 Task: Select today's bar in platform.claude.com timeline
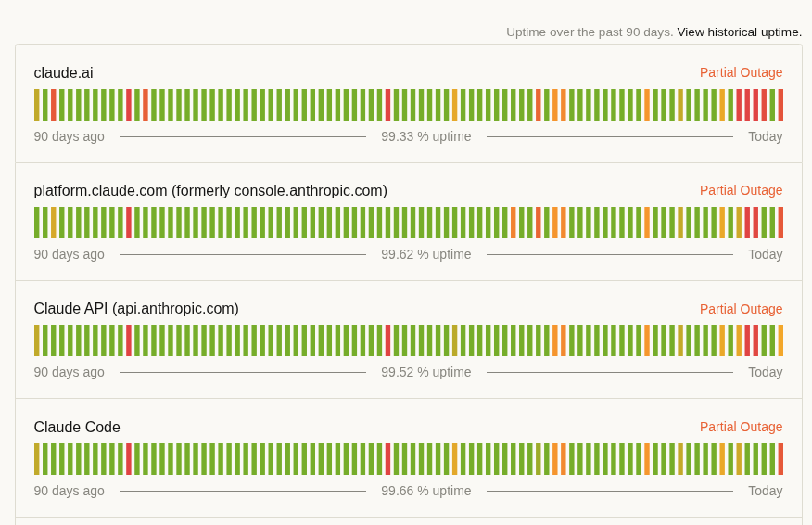pos(780,223)
